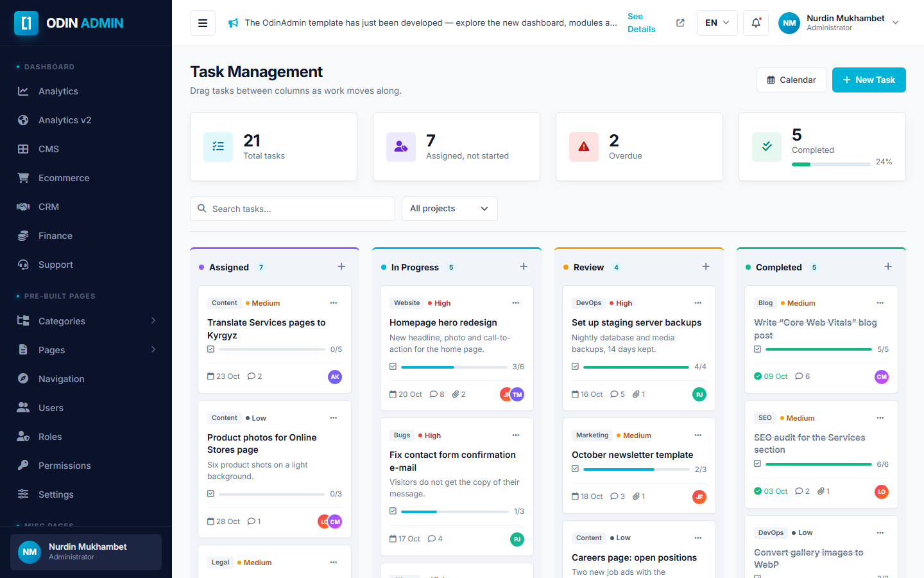Add a task to In Progress column
This screenshot has width=924, height=578.
pos(524,267)
